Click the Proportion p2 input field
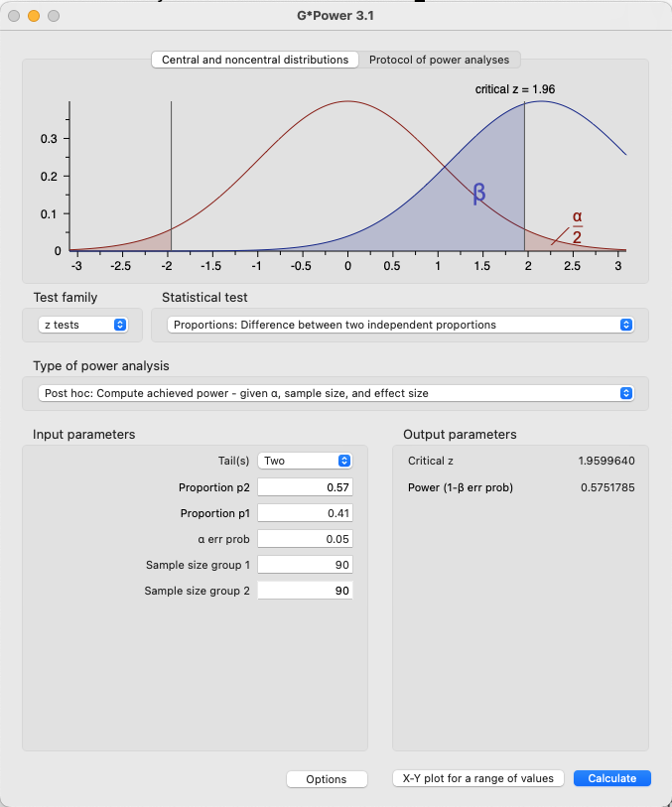Image resolution: width=672 pixels, height=807 pixels. [307, 487]
